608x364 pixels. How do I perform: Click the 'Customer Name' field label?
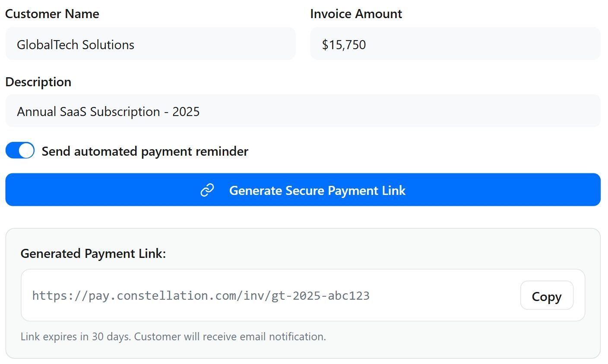tap(52, 14)
